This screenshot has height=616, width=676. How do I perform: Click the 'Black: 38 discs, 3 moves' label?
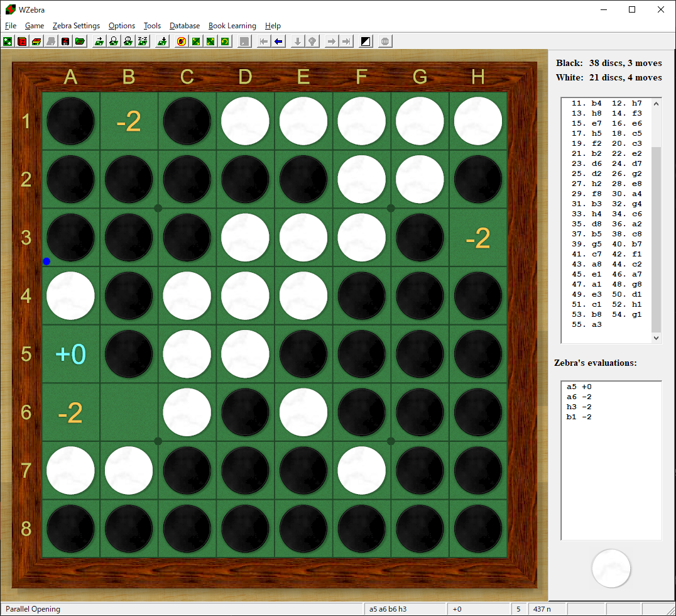coord(609,63)
